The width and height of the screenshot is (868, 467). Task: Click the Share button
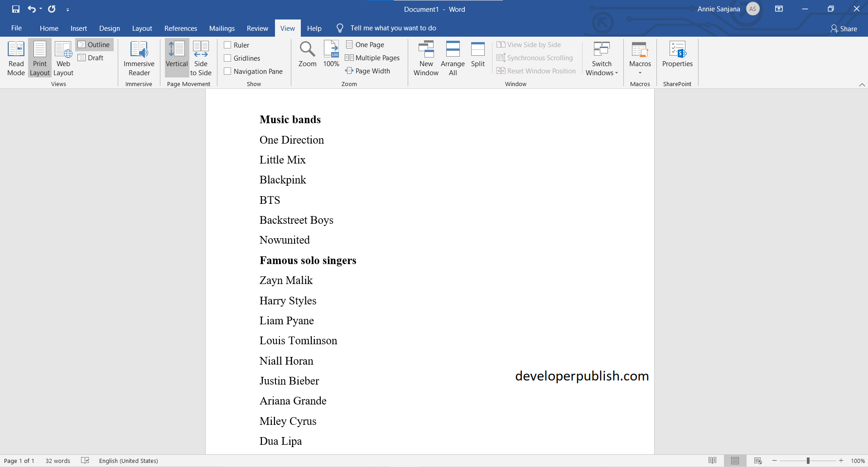point(844,28)
